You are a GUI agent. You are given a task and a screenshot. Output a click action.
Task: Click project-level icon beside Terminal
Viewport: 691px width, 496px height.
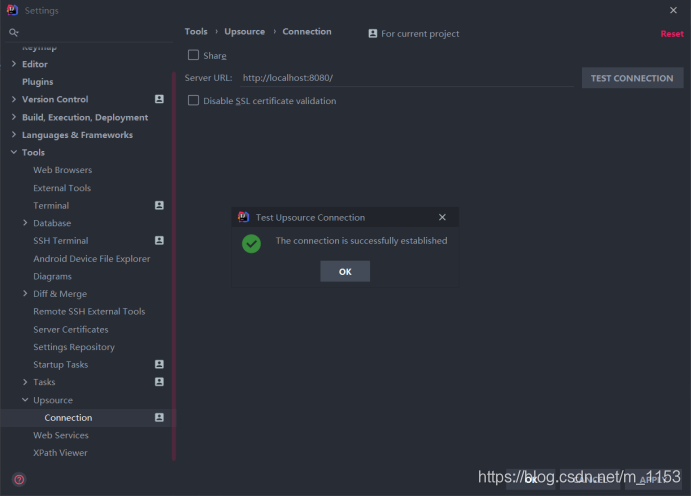point(160,205)
